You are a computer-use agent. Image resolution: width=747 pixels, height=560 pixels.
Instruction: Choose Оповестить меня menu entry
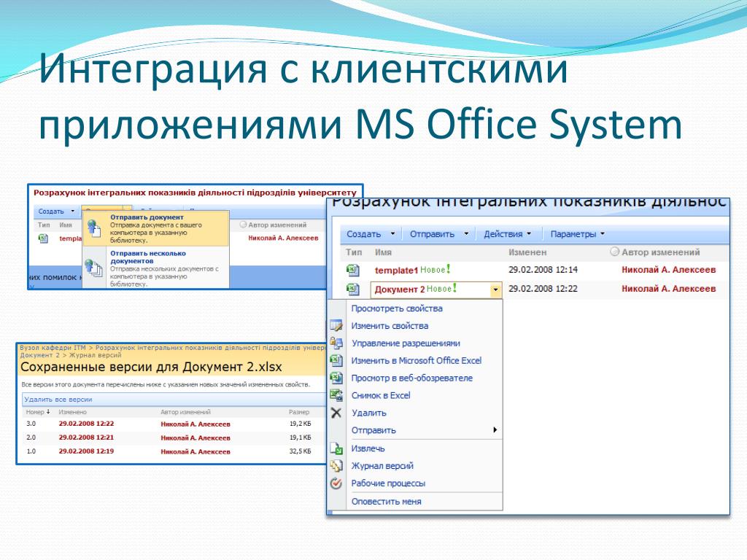386,502
